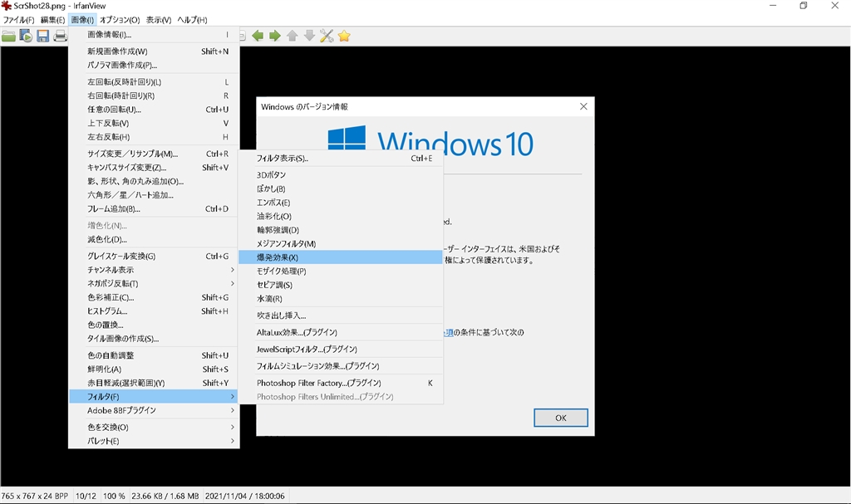Apply 輪郭強調(D) filter
The height and width of the screenshot is (504, 851).
341,230
